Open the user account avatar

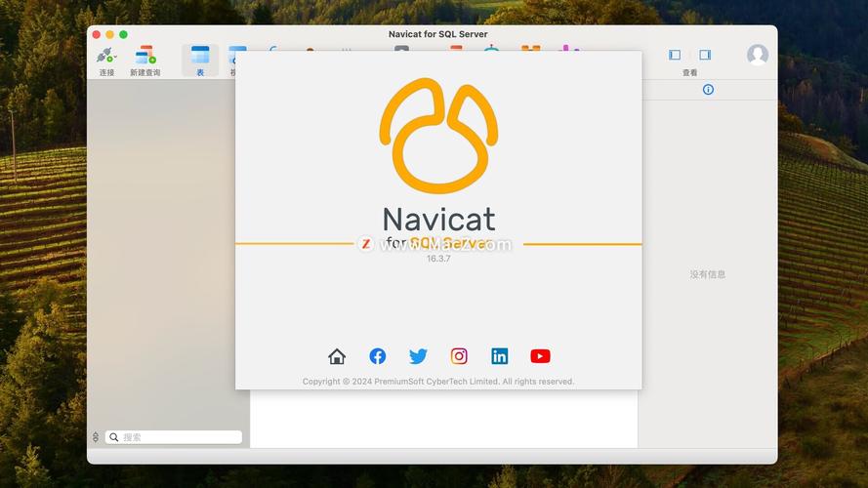(x=758, y=55)
